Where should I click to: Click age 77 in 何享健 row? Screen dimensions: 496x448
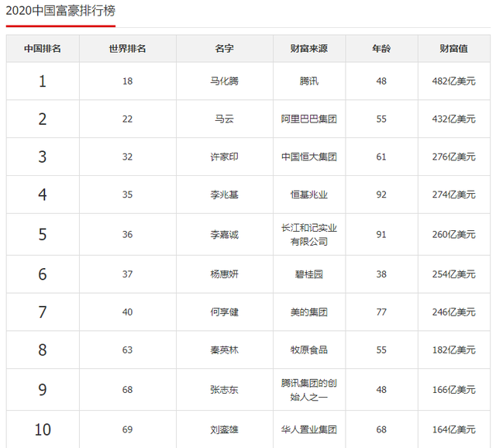click(x=381, y=312)
